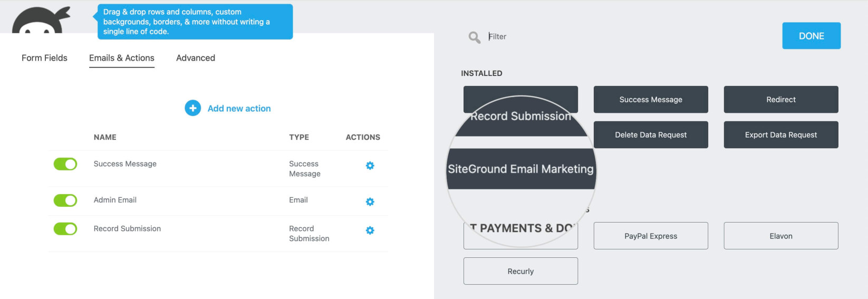
Task: Click the ACTIONS column header
Action: (363, 137)
